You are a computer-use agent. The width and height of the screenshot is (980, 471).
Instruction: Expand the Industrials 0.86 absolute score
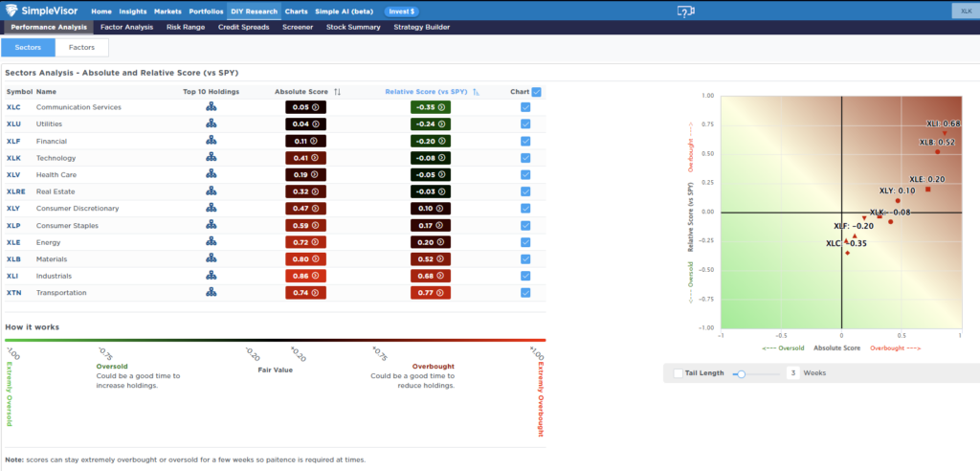click(x=306, y=276)
